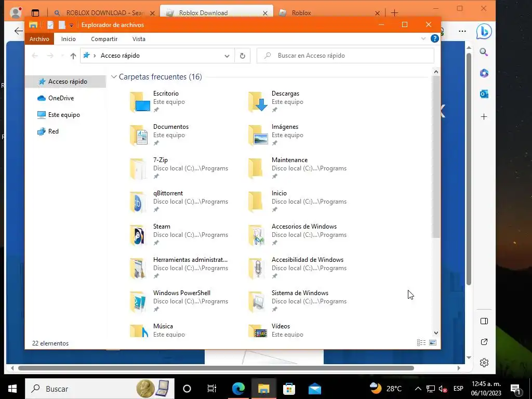Open recent locations dropdown arrow
Viewport: 532px width, 399px height.
point(62,56)
